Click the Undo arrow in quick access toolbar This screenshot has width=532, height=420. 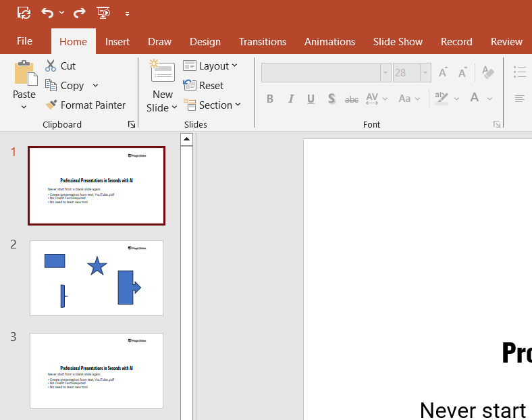(47, 13)
